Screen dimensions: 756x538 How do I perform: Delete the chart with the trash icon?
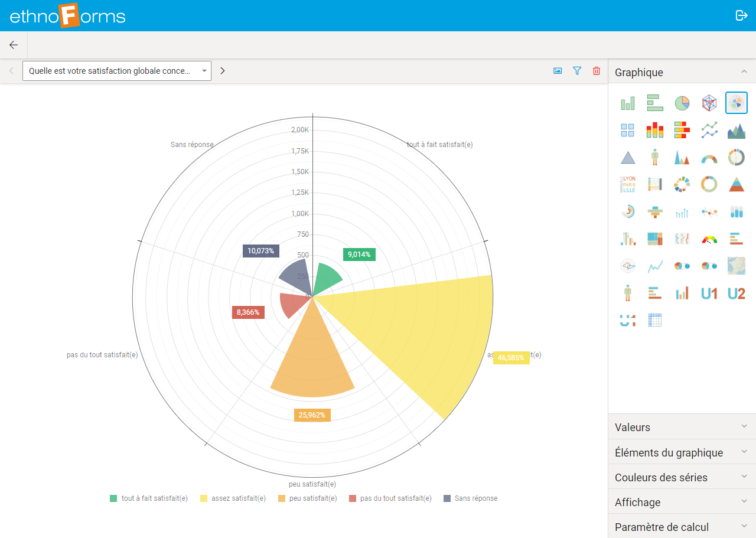pyautogui.click(x=597, y=71)
